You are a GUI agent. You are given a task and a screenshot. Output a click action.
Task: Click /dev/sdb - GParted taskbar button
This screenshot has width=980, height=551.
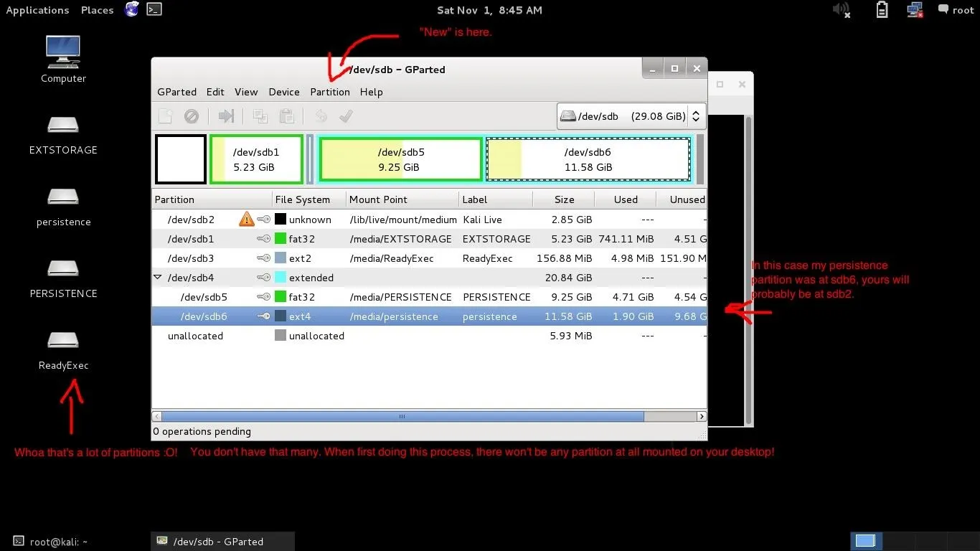tap(223, 542)
